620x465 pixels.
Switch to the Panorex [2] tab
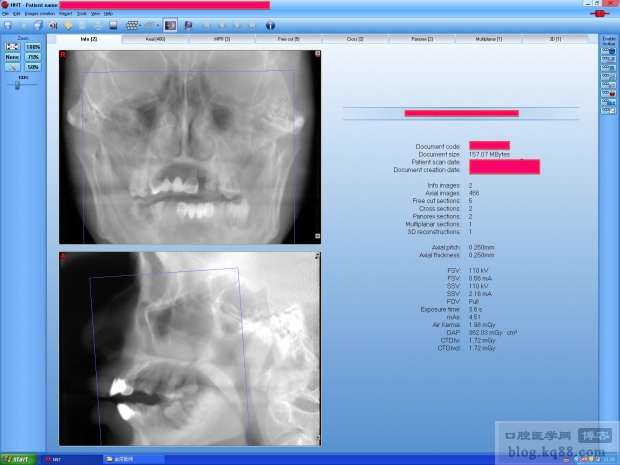(422, 39)
